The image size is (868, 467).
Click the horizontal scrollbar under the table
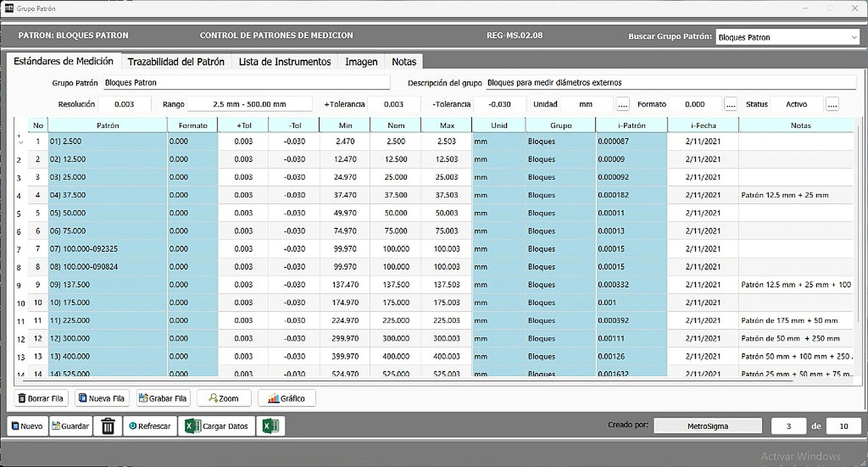(407, 381)
